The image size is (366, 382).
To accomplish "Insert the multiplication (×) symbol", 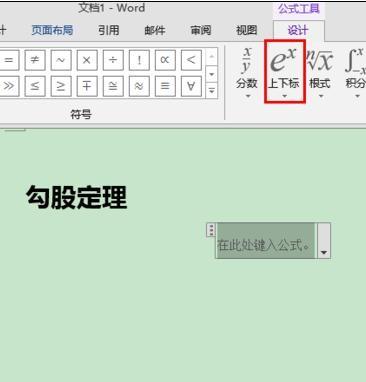I will (87, 60).
